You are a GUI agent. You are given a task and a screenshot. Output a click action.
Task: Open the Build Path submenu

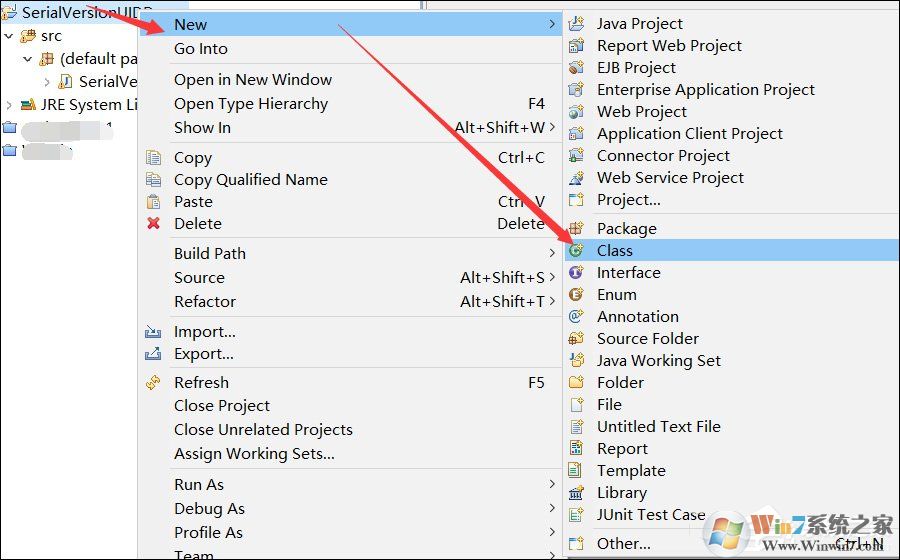coord(210,254)
